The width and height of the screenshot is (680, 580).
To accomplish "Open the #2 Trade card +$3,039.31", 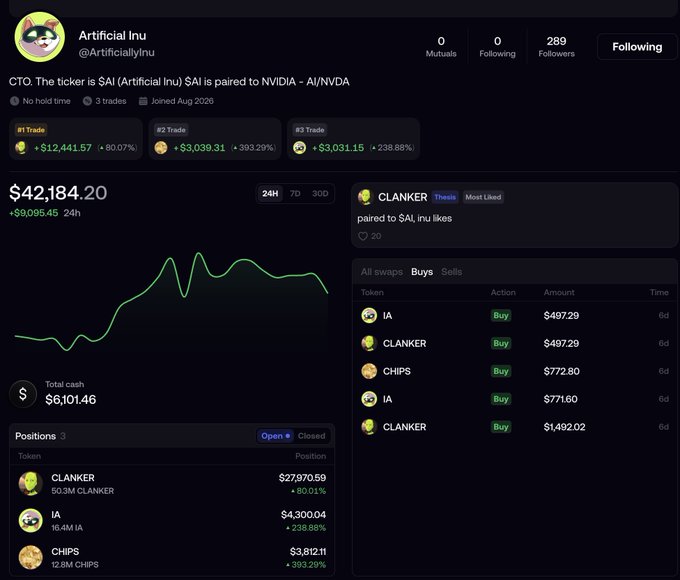I will point(215,139).
